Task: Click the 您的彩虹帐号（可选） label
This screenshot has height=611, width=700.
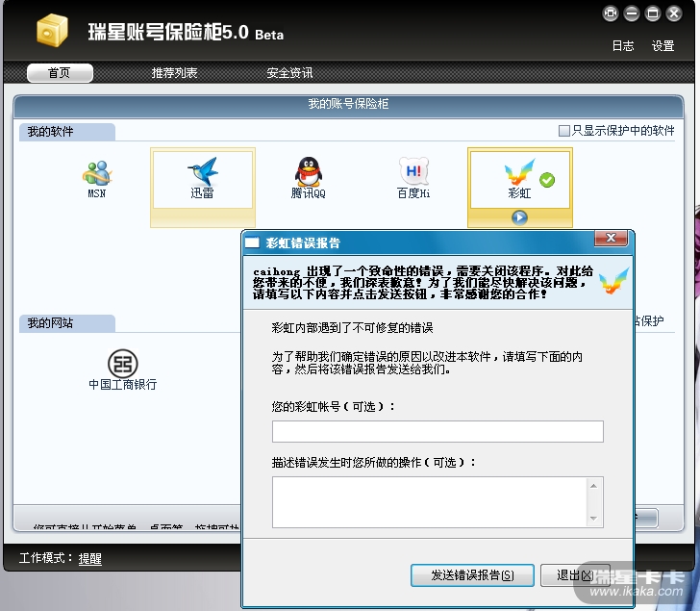Action: [x=333, y=407]
